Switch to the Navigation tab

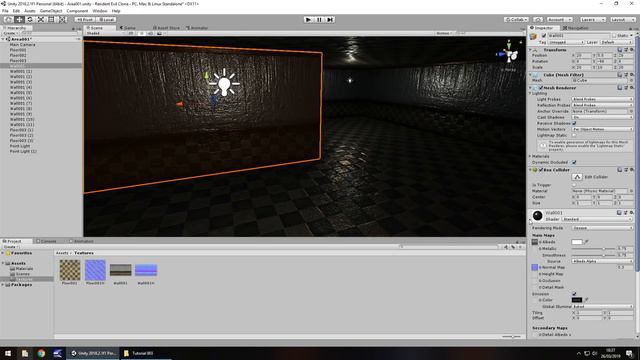[576, 28]
